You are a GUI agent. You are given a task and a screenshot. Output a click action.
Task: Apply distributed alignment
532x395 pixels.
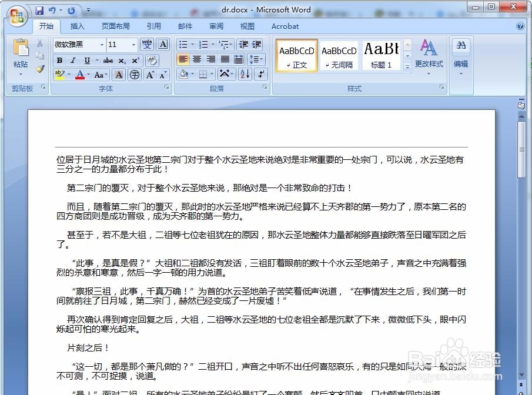coord(239,59)
